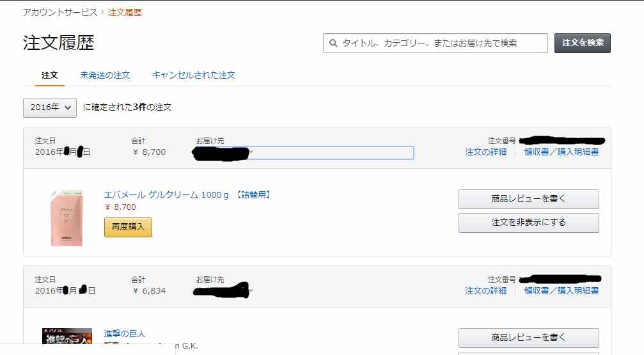Click 商品レビューを書く for 進撃の巨人 order
This screenshot has height=355, width=644.
coord(529,338)
